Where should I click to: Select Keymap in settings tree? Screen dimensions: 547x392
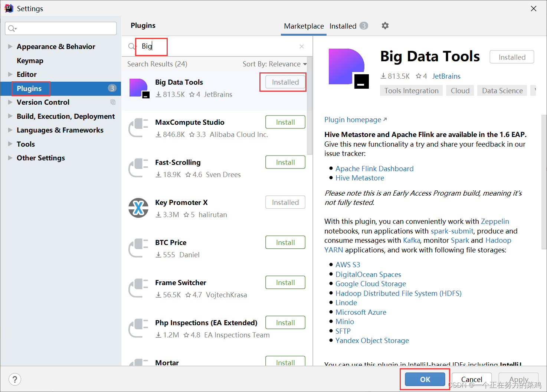click(x=30, y=61)
